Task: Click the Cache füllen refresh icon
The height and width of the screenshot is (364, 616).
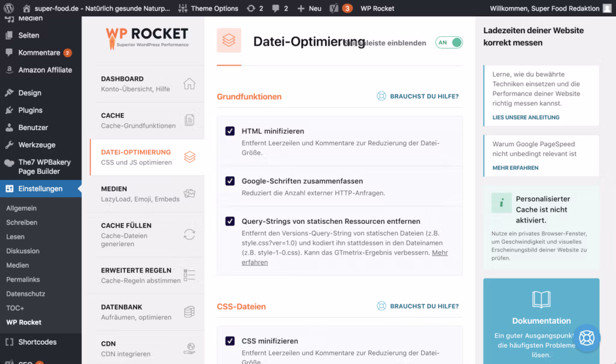Action: click(189, 235)
